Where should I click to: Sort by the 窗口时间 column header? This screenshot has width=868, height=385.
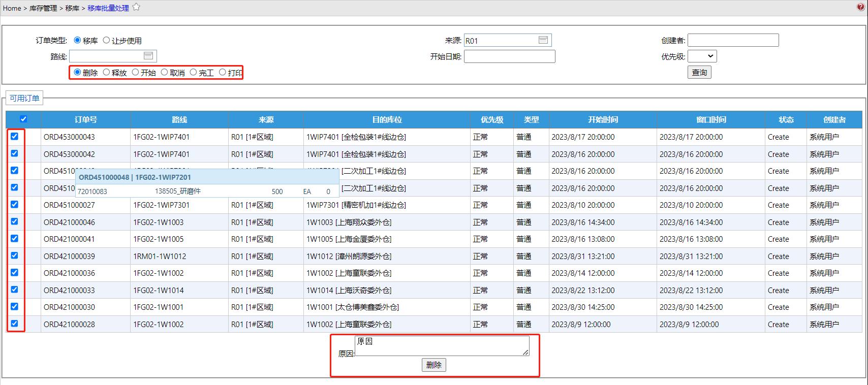[x=710, y=120]
